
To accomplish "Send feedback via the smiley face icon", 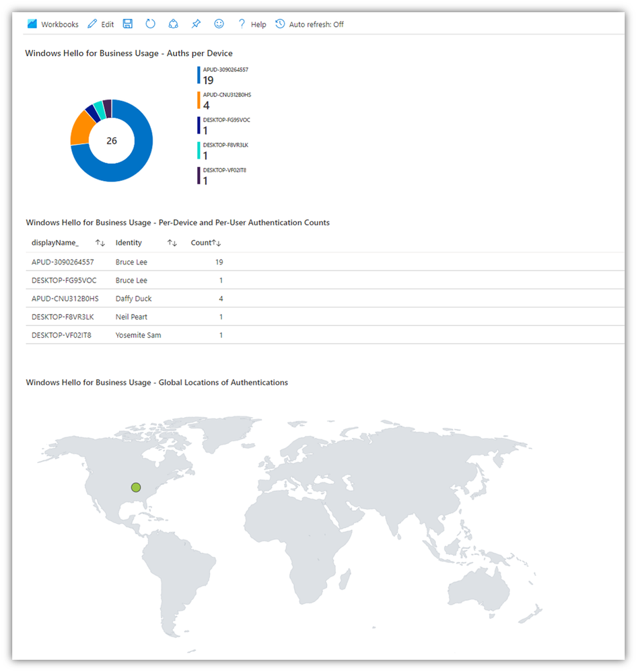I will tap(219, 24).
